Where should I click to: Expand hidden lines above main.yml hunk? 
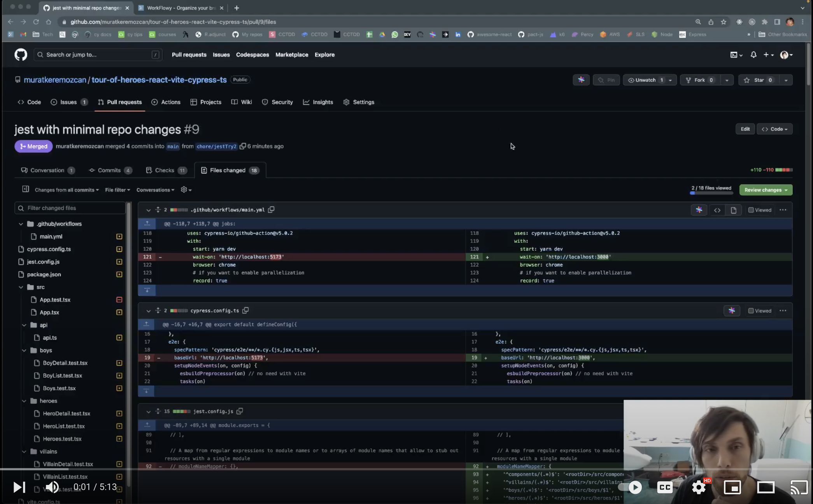tap(147, 224)
